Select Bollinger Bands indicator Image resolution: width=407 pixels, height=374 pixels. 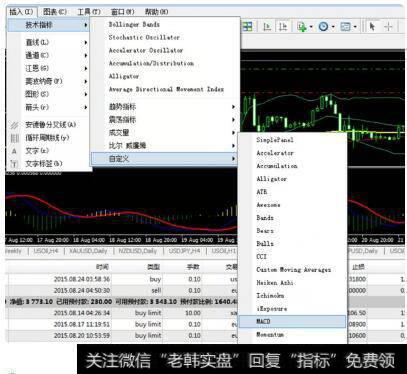[164, 24]
